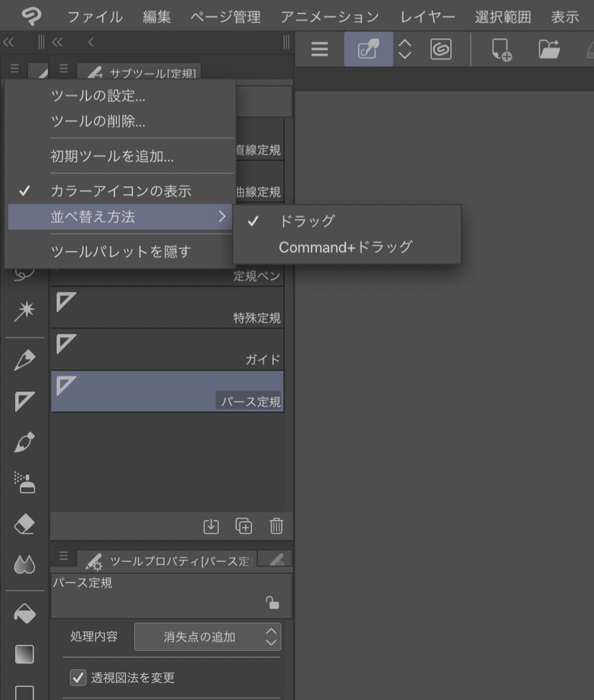Select the Airbrush tool

(24, 483)
